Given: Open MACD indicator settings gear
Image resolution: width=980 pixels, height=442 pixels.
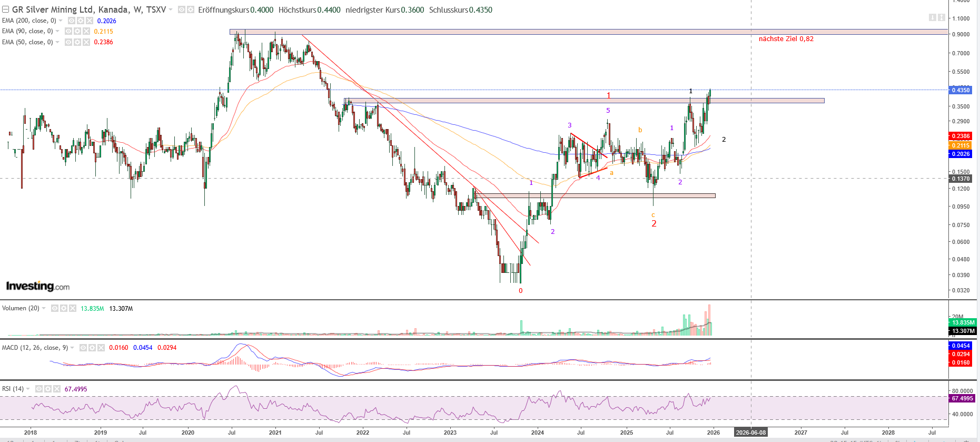Looking at the screenshot, I should 92,348.
